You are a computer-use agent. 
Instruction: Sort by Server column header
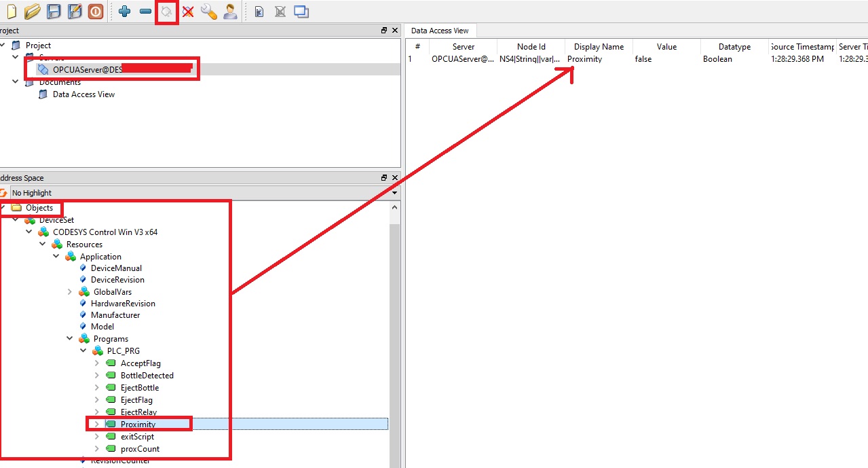(x=464, y=47)
